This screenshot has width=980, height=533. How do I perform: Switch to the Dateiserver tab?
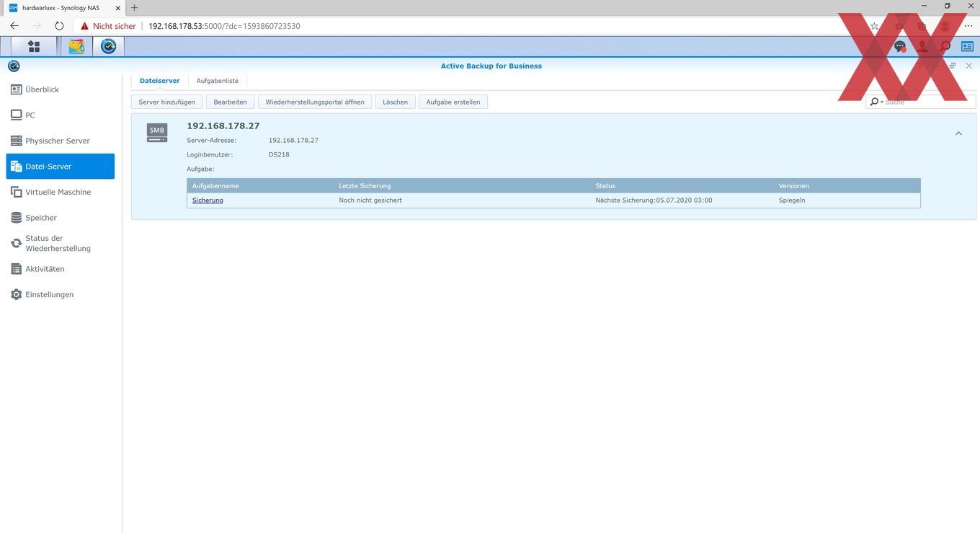(x=159, y=81)
